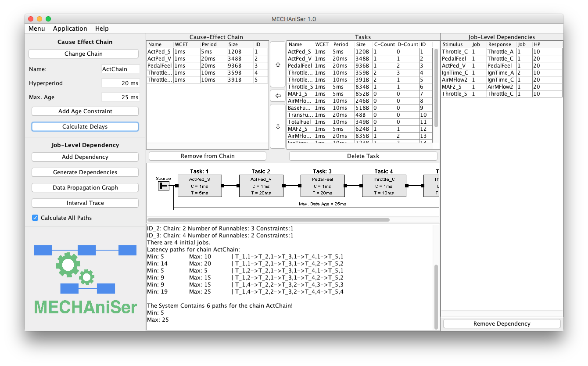
Task: Toggle the Calculate All Paths checkbox
Action: tap(35, 218)
